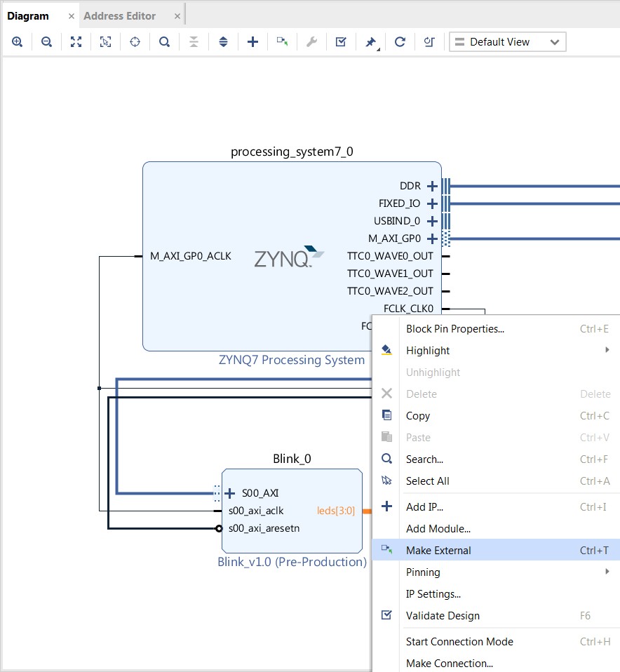Click the Search magnifier toolbar icon
Image resolution: width=620 pixels, height=672 pixels.
point(164,42)
